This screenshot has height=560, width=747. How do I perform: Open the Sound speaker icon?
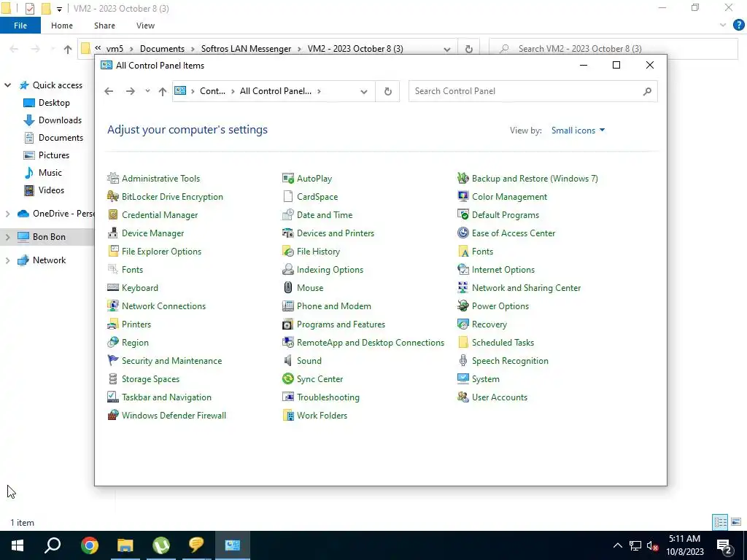pyautogui.click(x=287, y=360)
